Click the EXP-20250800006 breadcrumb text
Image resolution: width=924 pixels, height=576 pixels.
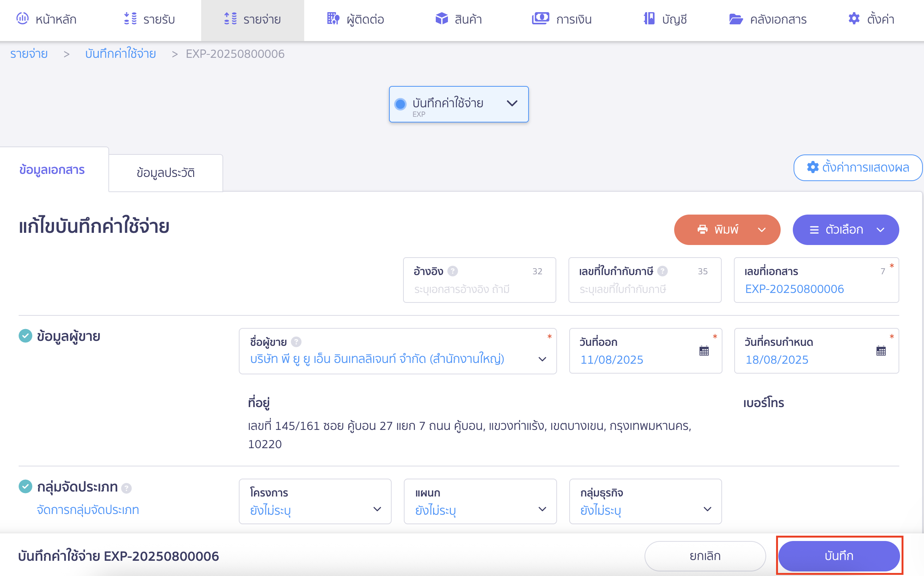pyautogui.click(x=235, y=54)
